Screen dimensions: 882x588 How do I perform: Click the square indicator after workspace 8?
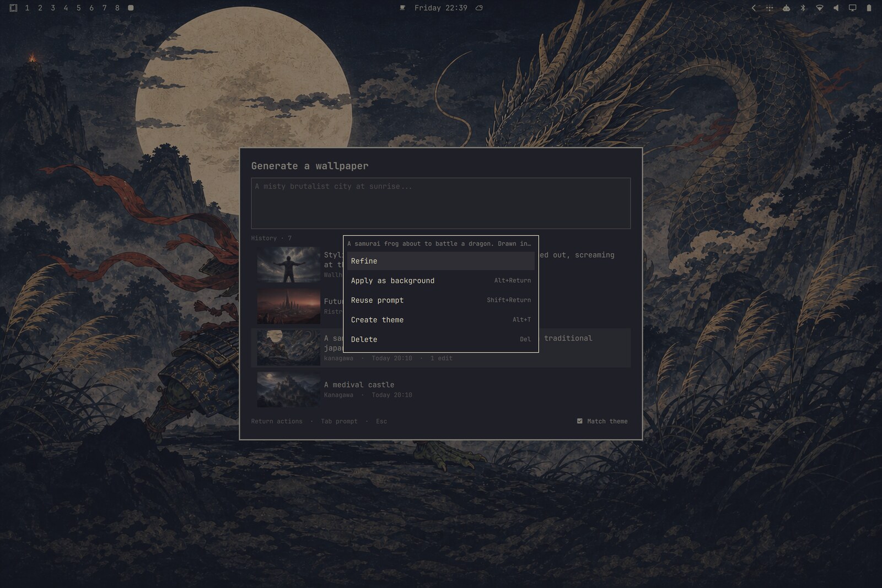tap(131, 8)
